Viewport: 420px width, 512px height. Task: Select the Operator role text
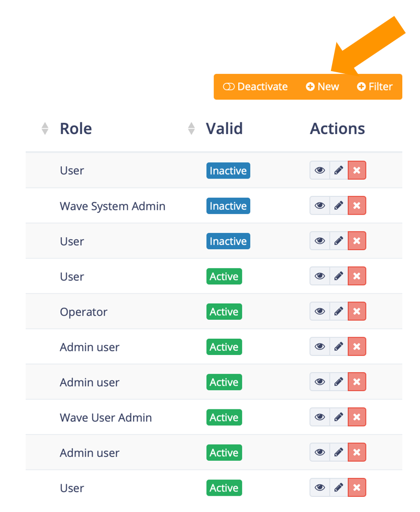pyautogui.click(x=84, y=312)
